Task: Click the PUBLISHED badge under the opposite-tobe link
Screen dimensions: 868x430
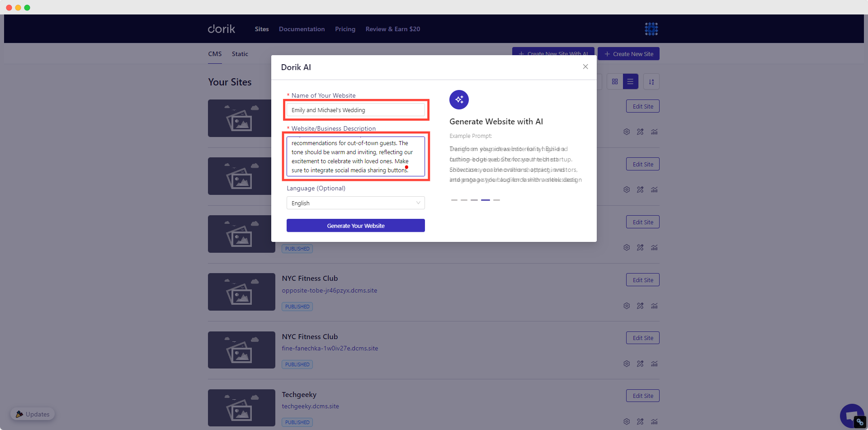Action: coord(297,307)
